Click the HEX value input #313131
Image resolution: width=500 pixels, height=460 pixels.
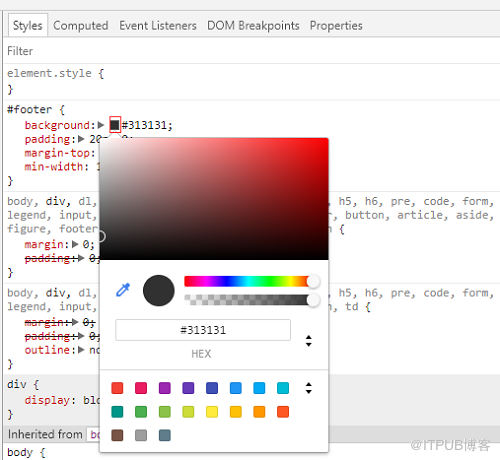click(203, 330)
